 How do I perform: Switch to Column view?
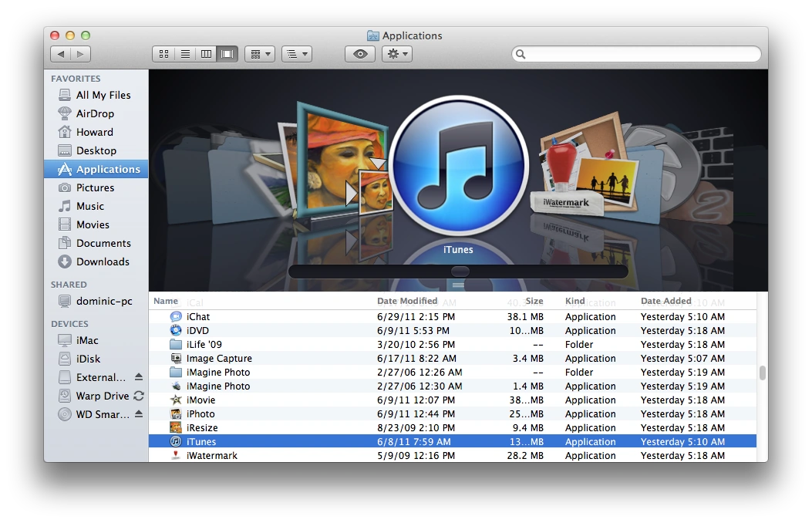(x=206, y=54)
